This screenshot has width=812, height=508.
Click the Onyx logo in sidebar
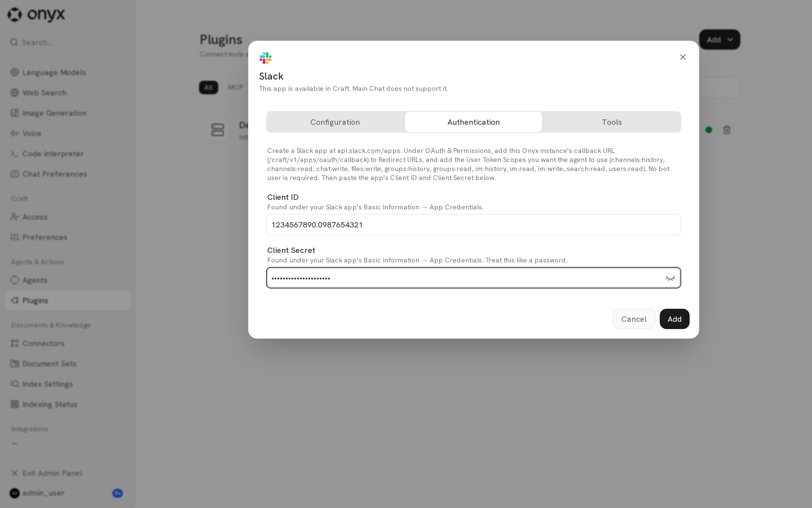[36, 14]
